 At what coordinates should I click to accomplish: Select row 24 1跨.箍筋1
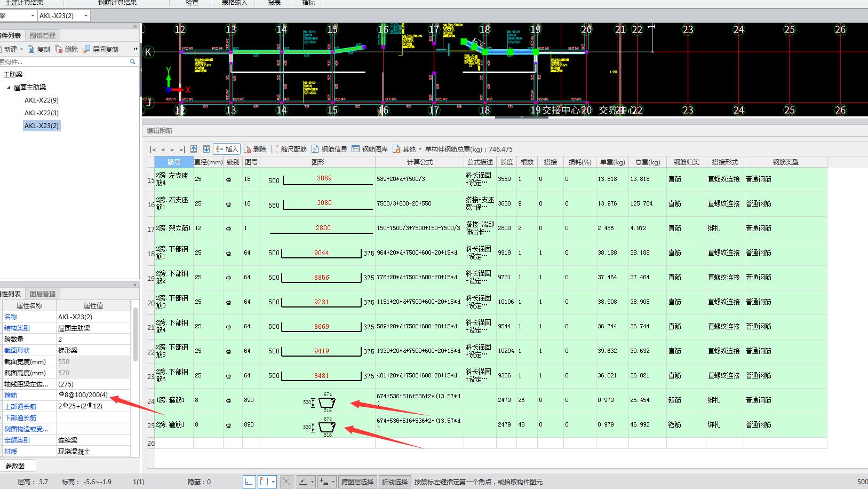(173, 400)
